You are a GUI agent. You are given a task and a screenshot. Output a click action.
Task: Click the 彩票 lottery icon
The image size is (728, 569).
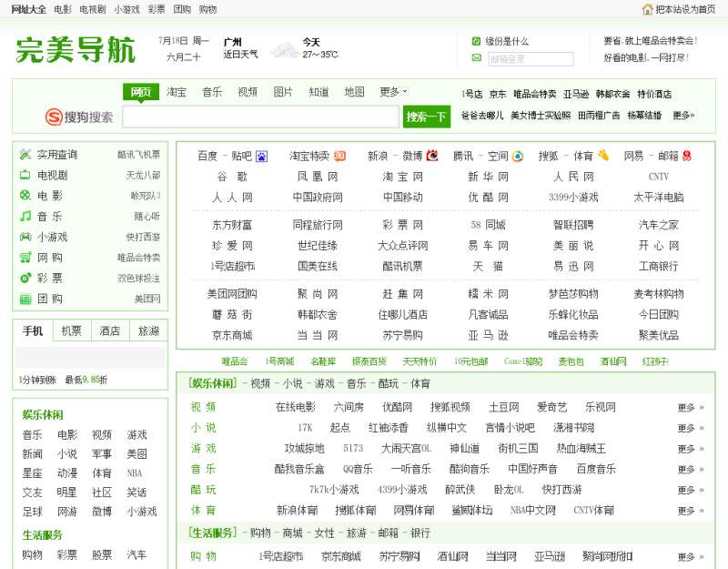(25, 278)
